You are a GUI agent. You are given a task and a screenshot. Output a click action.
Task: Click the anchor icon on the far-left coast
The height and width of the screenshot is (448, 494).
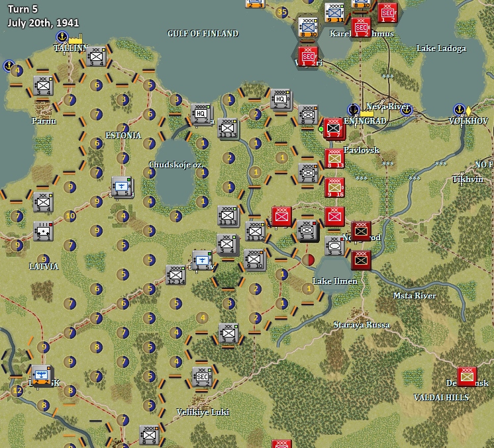point(8,66)
